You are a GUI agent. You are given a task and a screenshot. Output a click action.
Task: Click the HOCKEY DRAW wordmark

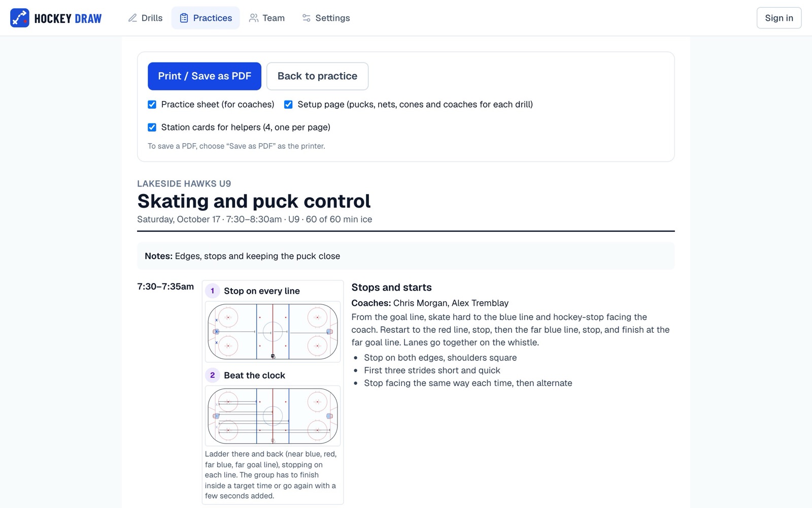point(68,18)
